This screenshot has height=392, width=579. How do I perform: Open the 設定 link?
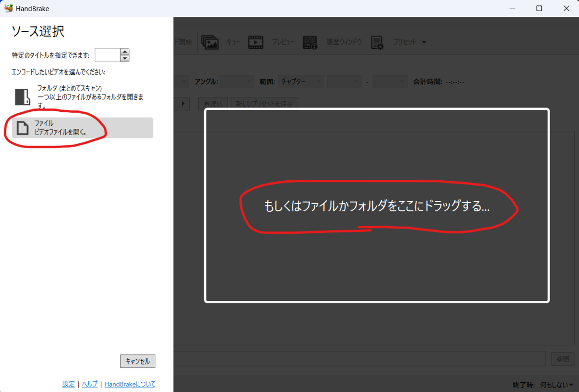[69, 384]
